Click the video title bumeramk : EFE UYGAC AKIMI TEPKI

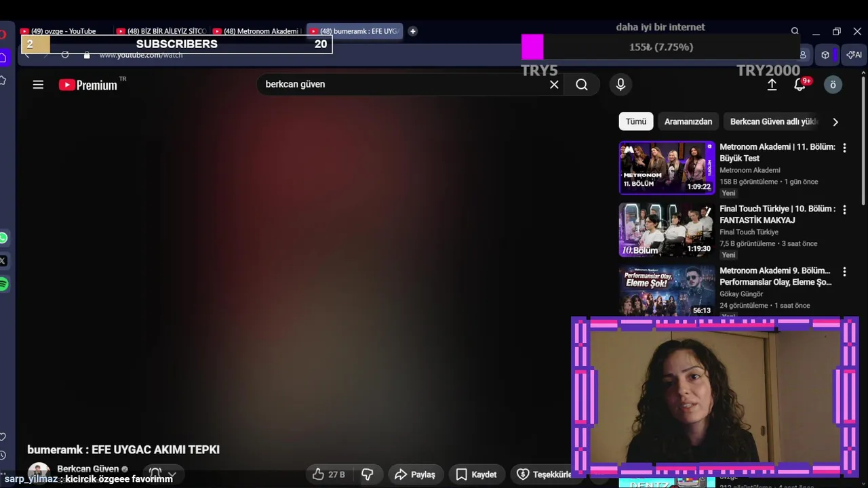[x=123, y=449]
